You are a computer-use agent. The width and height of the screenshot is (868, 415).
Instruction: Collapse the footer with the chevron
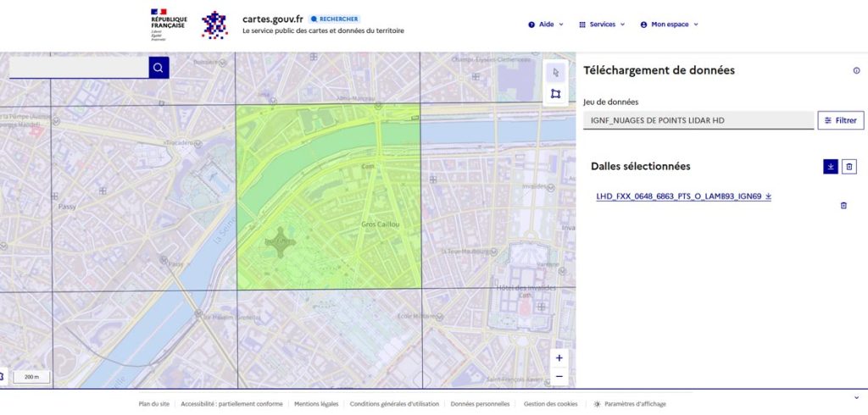pos(856,397)
